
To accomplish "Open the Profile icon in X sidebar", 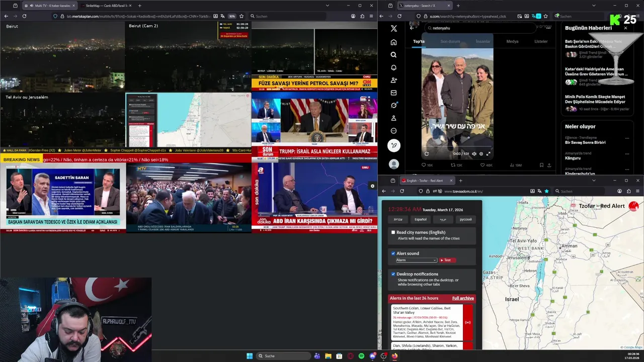I will pyautogui.click(x=393, y=118).
